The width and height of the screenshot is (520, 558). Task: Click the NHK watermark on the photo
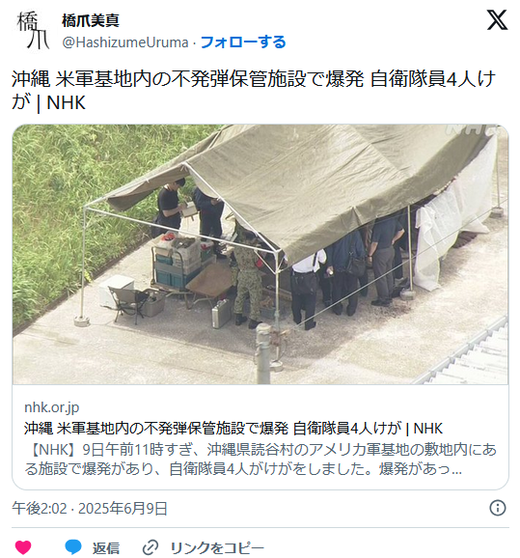click(472, 129)
